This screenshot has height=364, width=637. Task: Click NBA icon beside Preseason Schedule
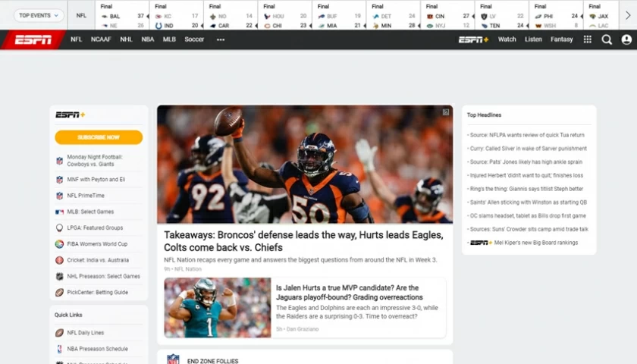(x=59, y=349)
